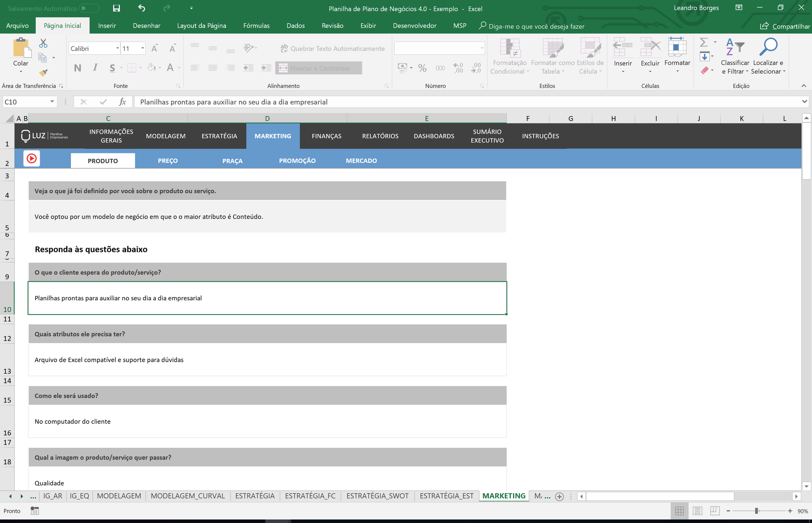Decrease font size
The height and width of the screenshot is (523, 812).
tap(172, 48)
